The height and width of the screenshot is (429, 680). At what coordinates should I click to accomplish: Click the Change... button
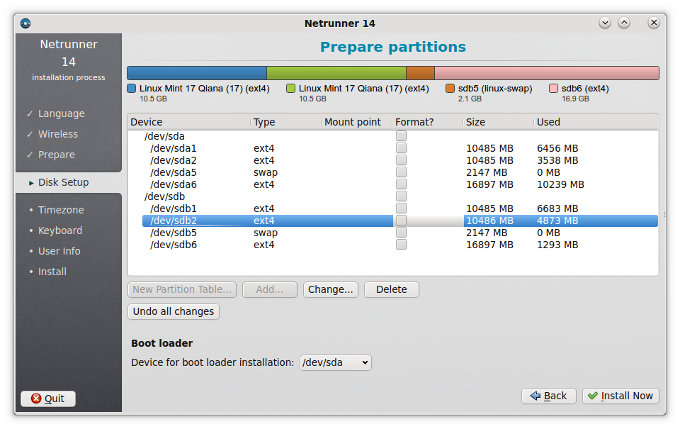[x=331, y=289]
